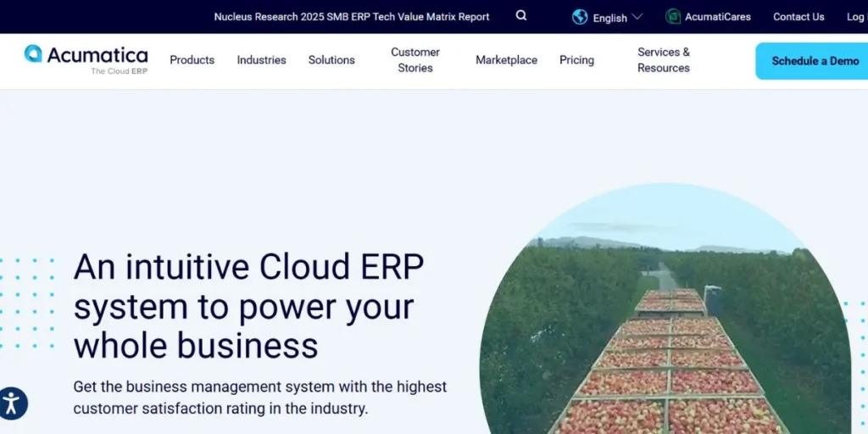Click the Log In link
The image size is (868, 434).
tap(855, 17)
